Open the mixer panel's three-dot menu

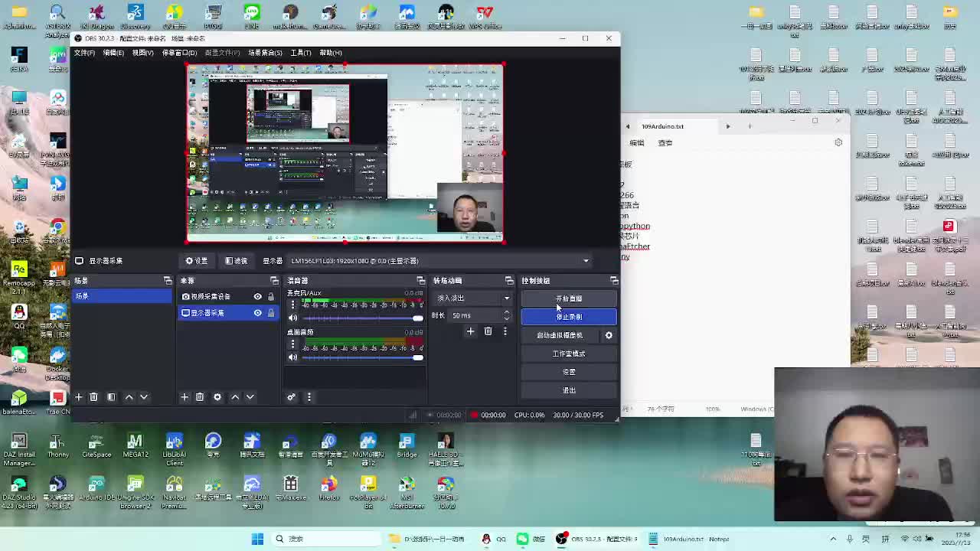click(x=309, y=397)
